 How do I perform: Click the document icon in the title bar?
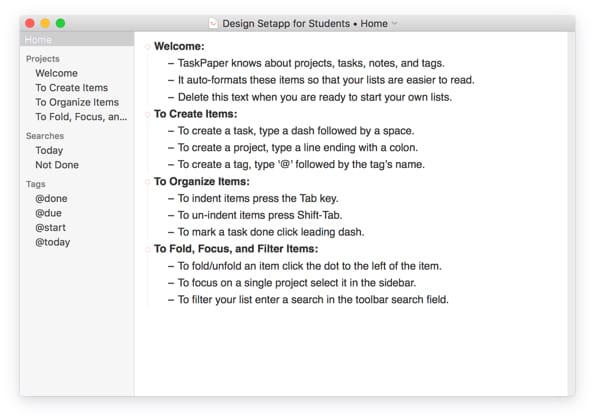[213, 24]
